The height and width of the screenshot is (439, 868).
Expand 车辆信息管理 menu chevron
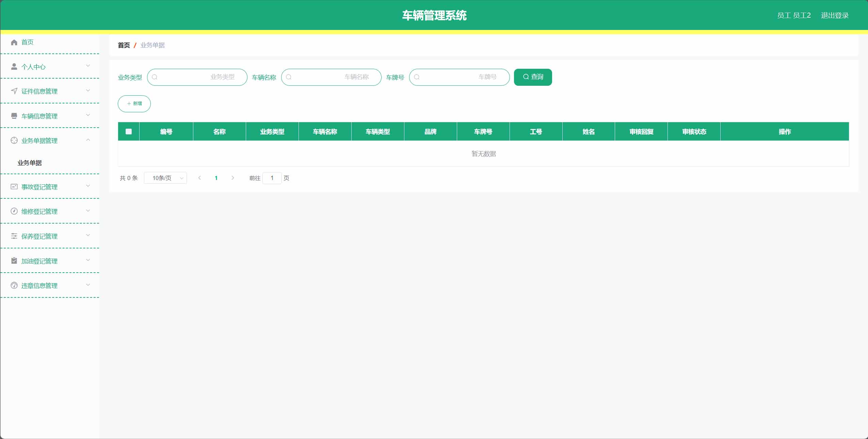tap(88, 115)
